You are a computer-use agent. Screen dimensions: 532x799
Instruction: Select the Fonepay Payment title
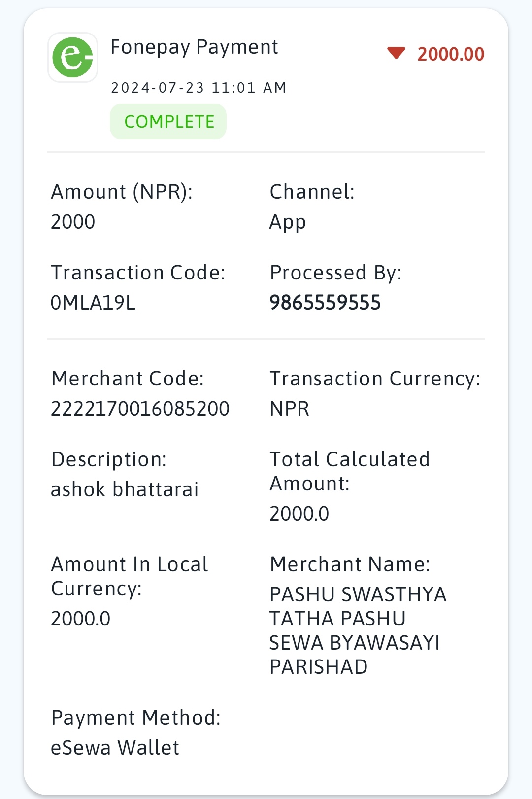coord(194,47)
